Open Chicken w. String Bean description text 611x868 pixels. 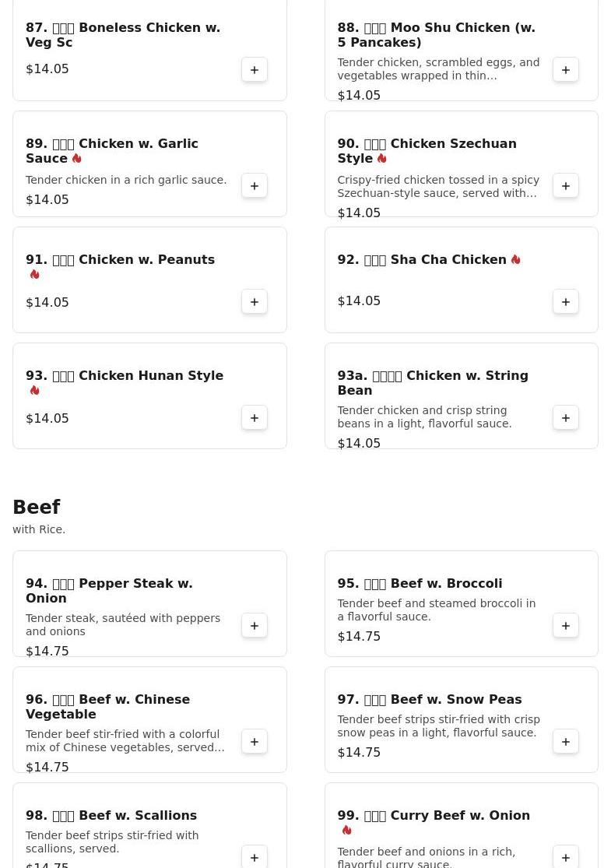pos(424,417)
